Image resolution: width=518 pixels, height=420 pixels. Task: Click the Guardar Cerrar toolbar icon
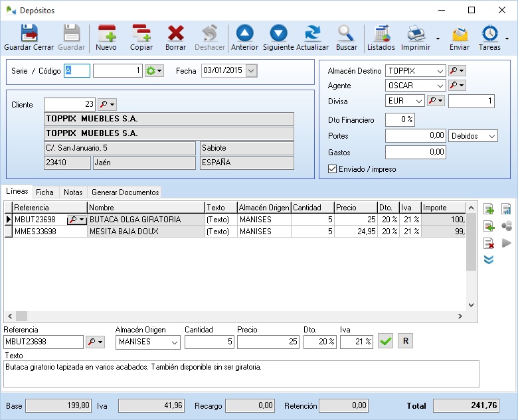coord(29,37)
